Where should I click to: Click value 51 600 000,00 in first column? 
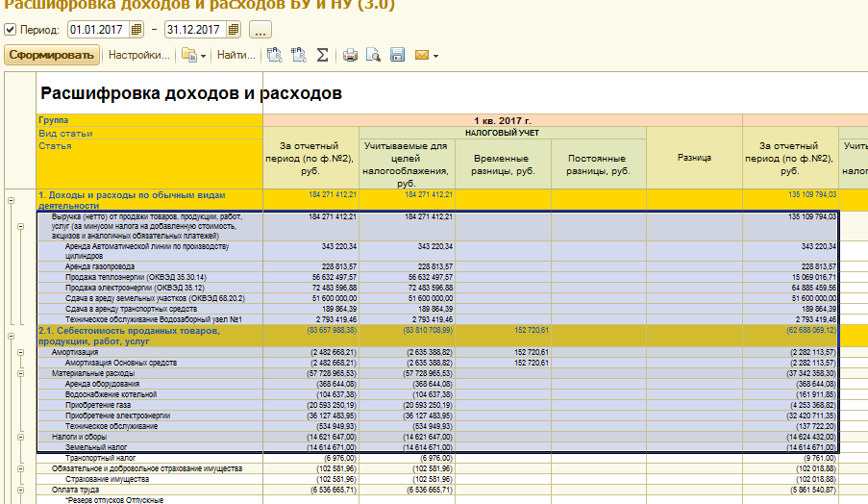tap(335, 298)
